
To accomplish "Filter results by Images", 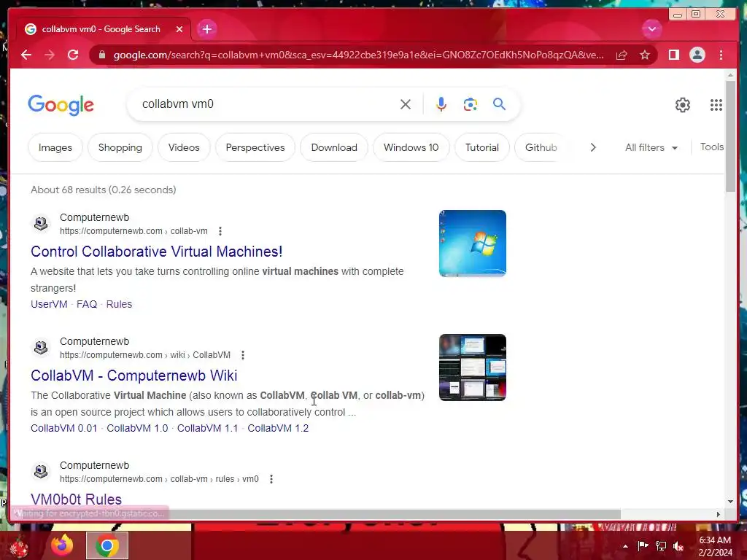I will coord(55,147).
